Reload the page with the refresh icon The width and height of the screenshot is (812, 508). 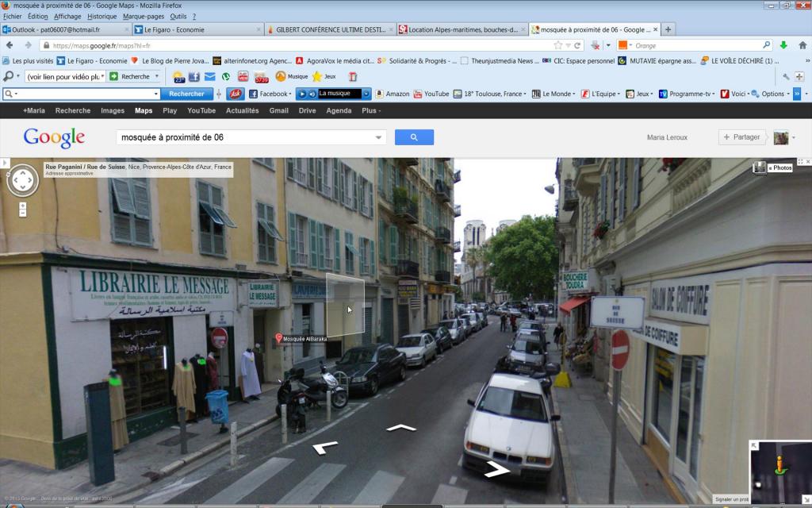577,45
